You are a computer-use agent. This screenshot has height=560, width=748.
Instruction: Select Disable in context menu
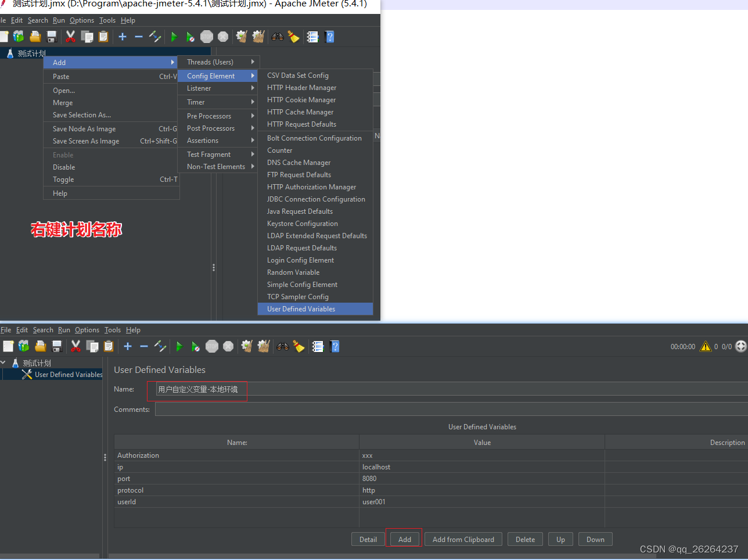(x=112, y=167)
